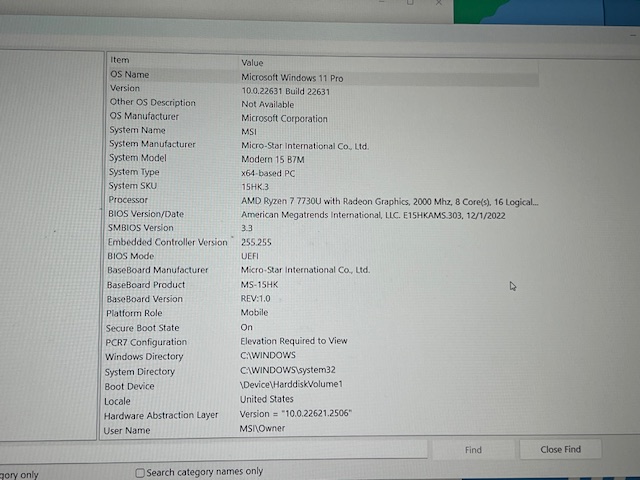Select value Microsoft Windows 11 Pro
This screenshot has height=480, width=640.
click(x=292, y=78)
